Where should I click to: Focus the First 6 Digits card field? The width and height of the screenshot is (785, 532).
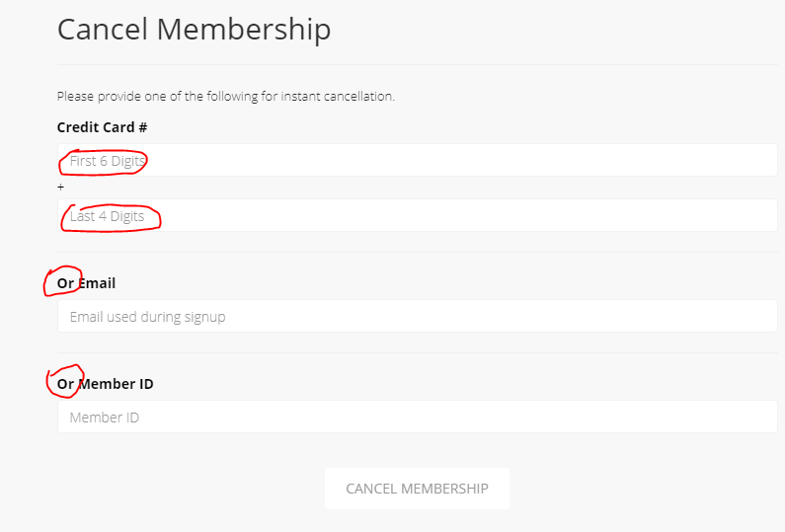[418, 160]
